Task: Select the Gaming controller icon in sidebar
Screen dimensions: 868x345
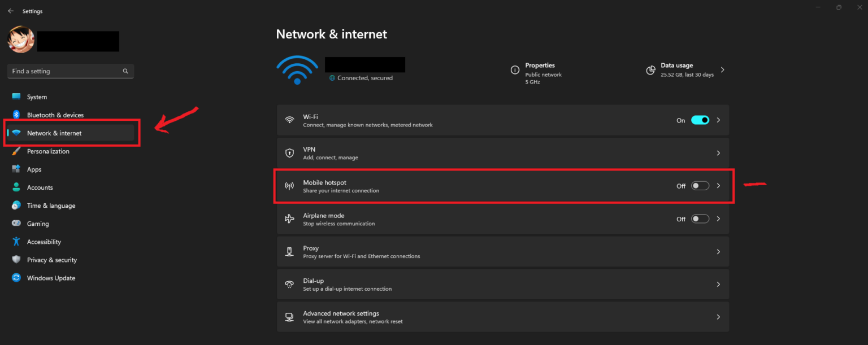Action: coord(16,223)
